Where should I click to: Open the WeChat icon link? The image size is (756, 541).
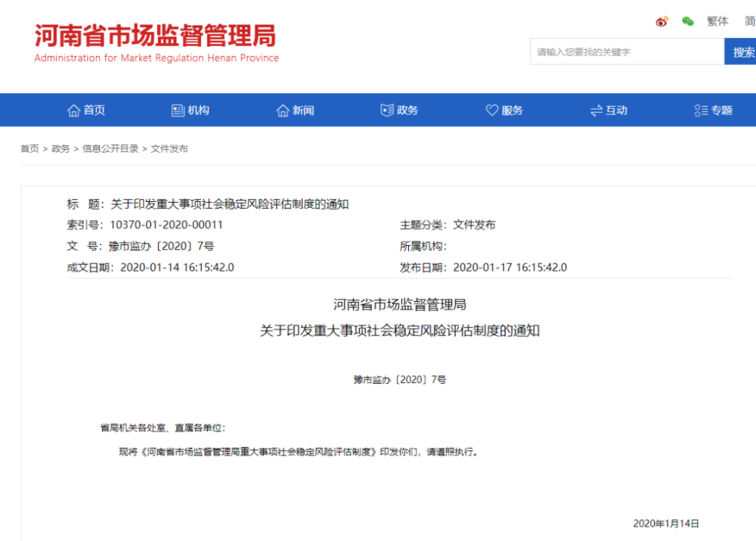pos(687,21)
